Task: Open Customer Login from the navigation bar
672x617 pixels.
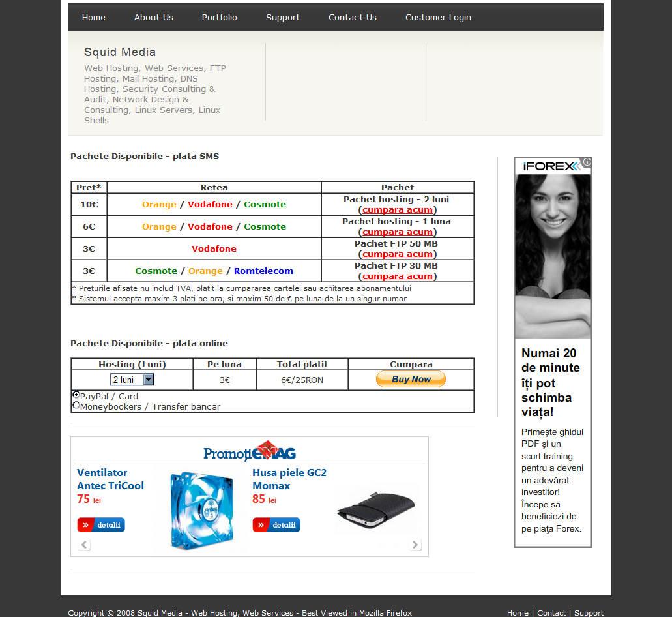Action: tap(438, 17)
